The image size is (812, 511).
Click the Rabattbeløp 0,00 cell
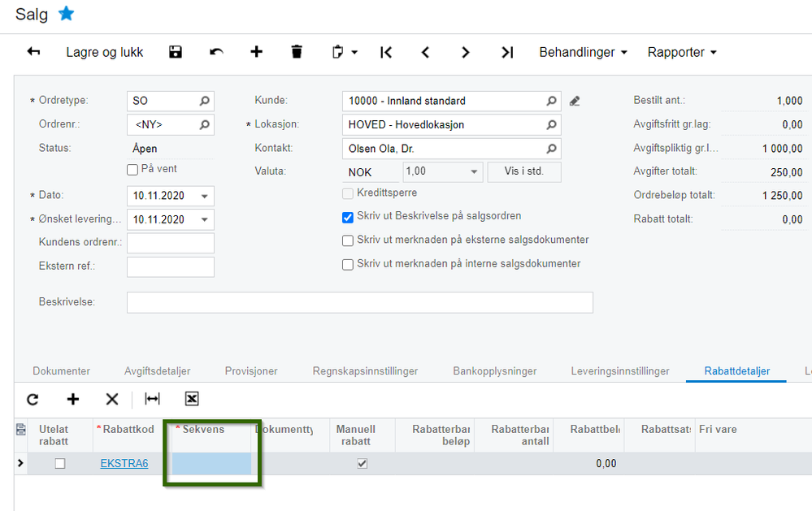pyautogui.click(x=588, y=463)
